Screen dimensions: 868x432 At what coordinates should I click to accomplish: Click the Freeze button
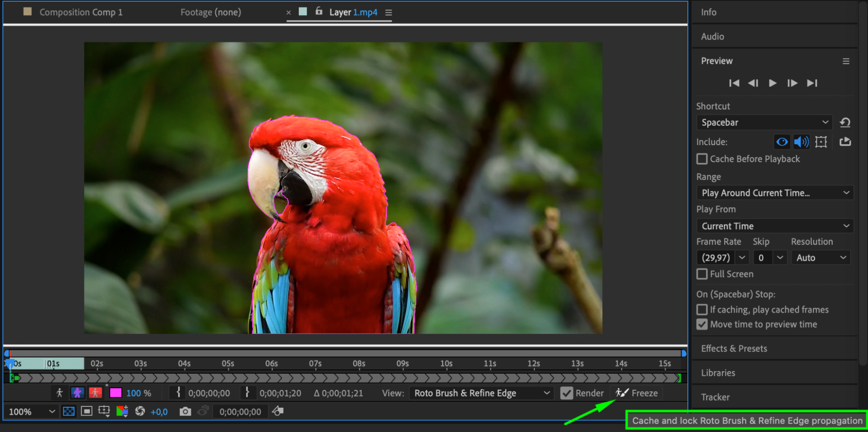pos(637,393)
